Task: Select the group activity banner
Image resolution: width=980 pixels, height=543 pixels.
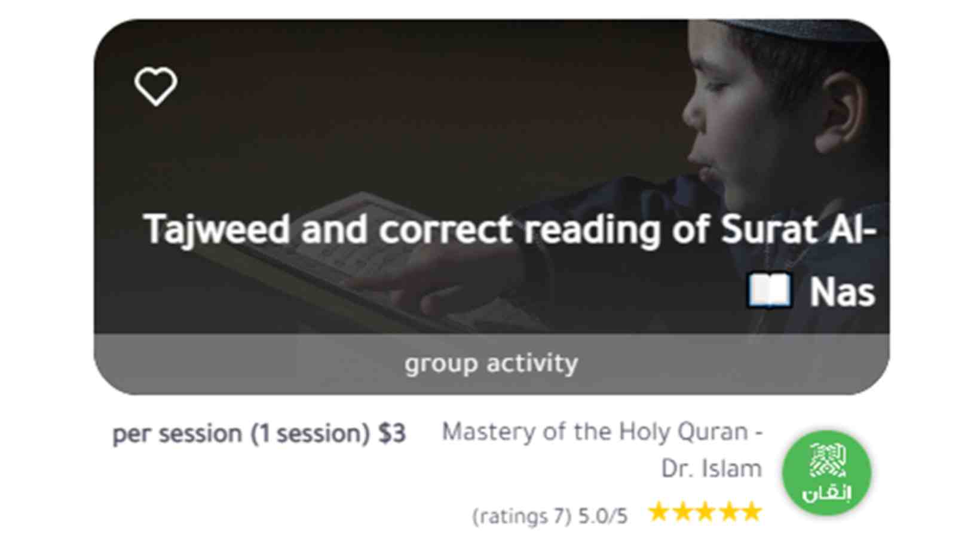Action: [491, 363]
